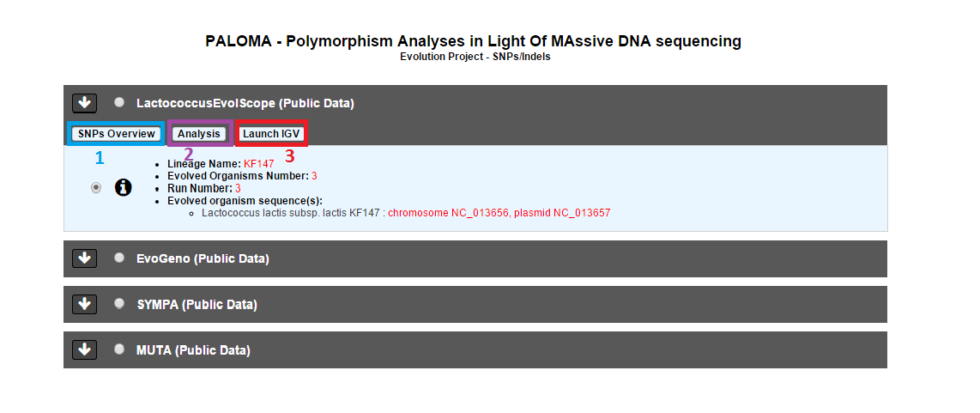The image size is (980, 413).
Task: Expand the SYMPA project arrow
Action: pyautogui.click(x=84, y=303)
